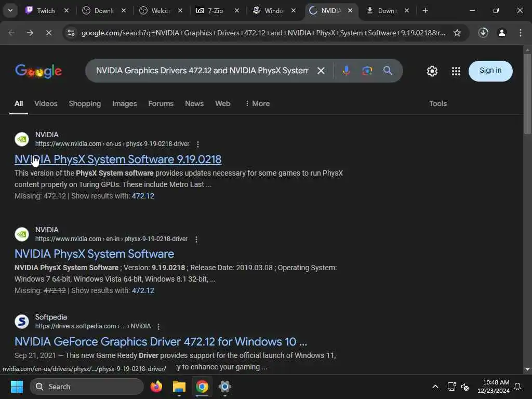The height and width of the screenshot is (399, 532).
Task: Open options menu for Softpedia result
Action: [158, 326]
